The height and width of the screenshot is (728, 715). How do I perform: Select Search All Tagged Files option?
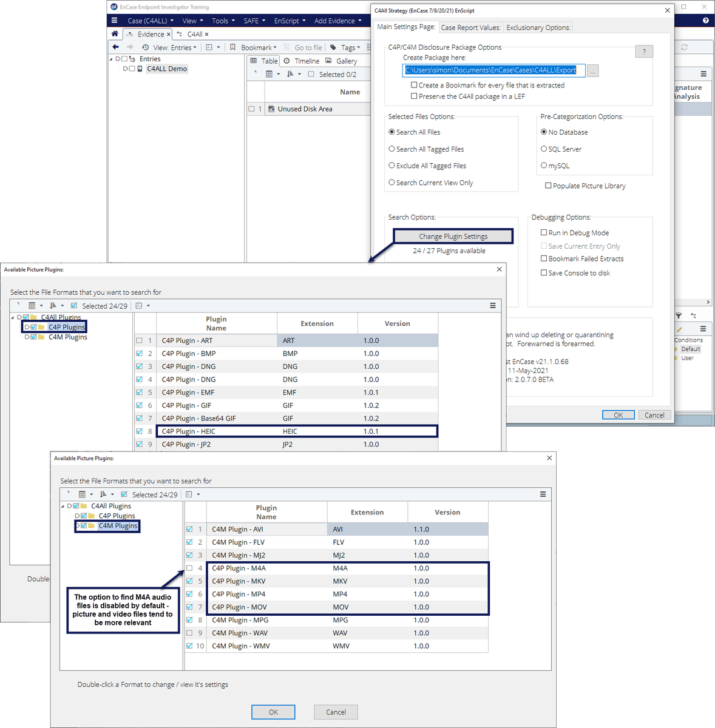pos(391,149)
